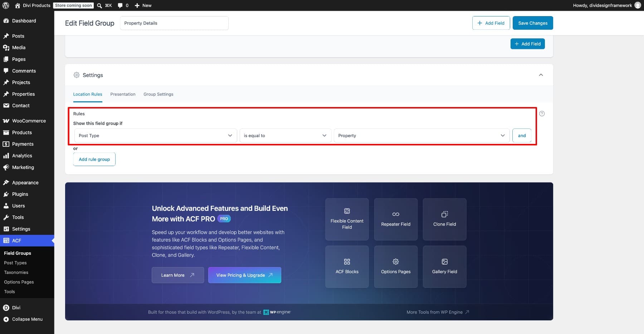The width and height of the screenshot is (644, 334).
Task: Switch to the Group Settings tab
Action: pyautogui.click(x=158, y=94)
